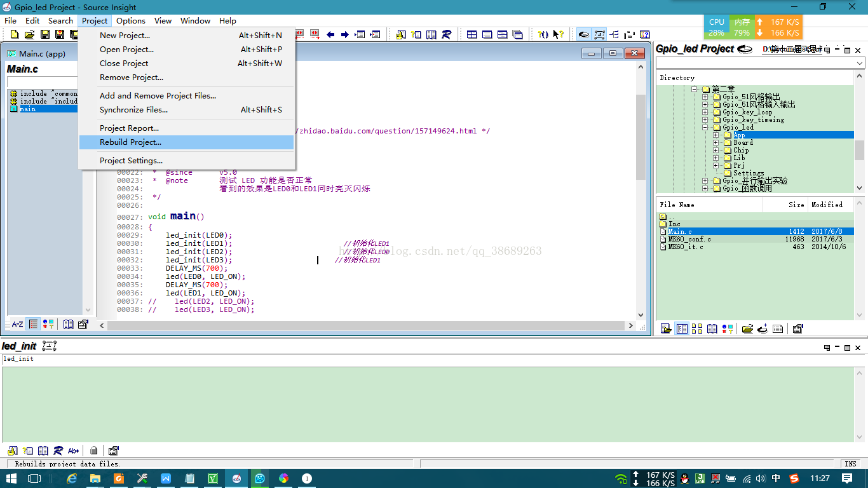This screenshot has width=868, height=488.
Task: Click the A-Z sorting toggle in the symbol panel
Action: pyautogui.click(x=18, y=325)
